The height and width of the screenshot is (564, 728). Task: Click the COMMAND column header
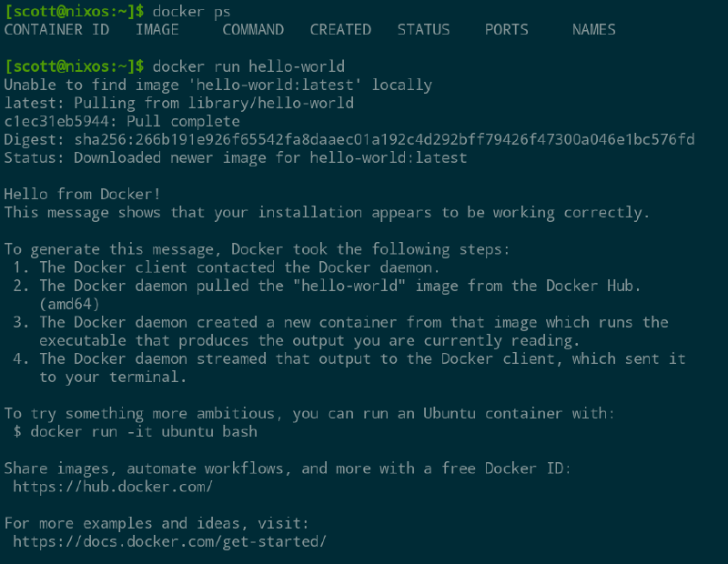[253, 30]
